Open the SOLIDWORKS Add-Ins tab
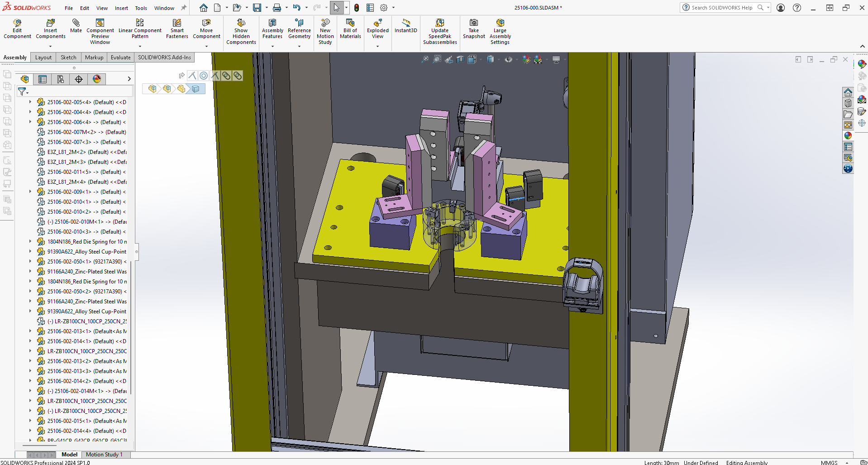The height and width of the screenshot is (465, 868). (x=164, y=58)
